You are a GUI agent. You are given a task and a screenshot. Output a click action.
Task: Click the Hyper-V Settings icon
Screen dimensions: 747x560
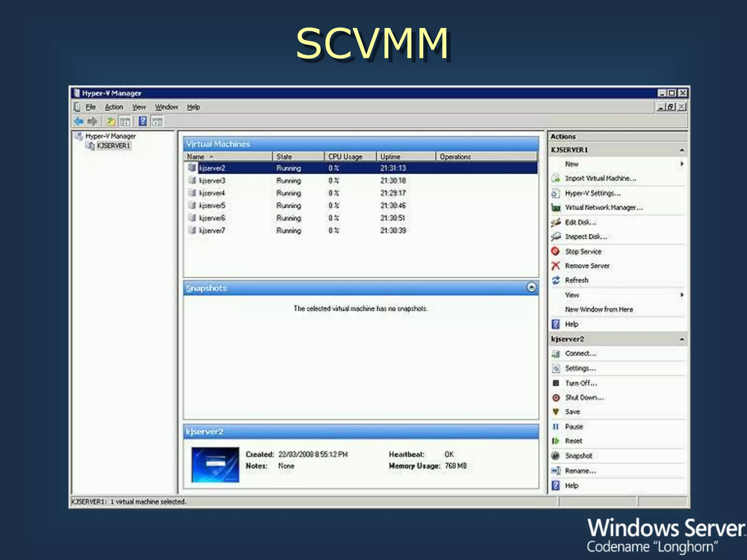(556, 193)
